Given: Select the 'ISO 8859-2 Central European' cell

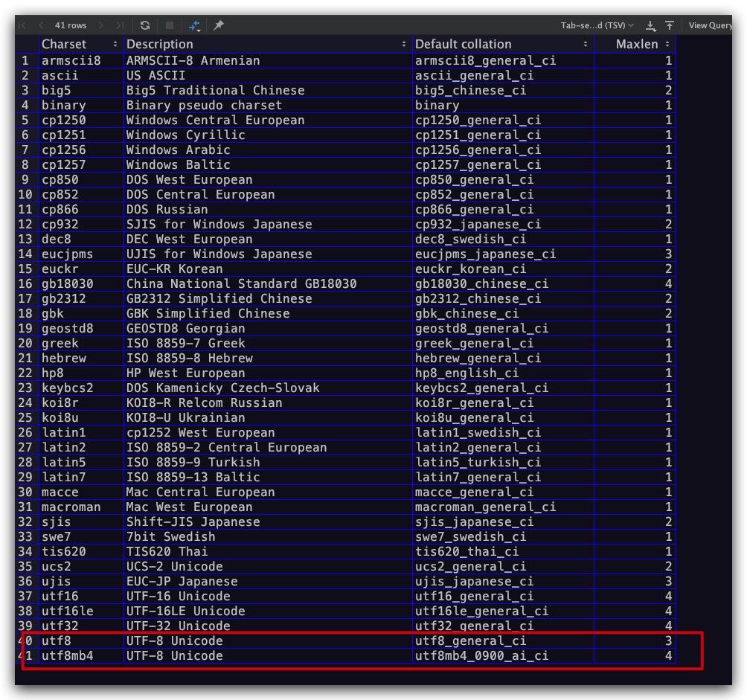Looking at the screenshot, I should pyautogui.click(x=268, y=447).
